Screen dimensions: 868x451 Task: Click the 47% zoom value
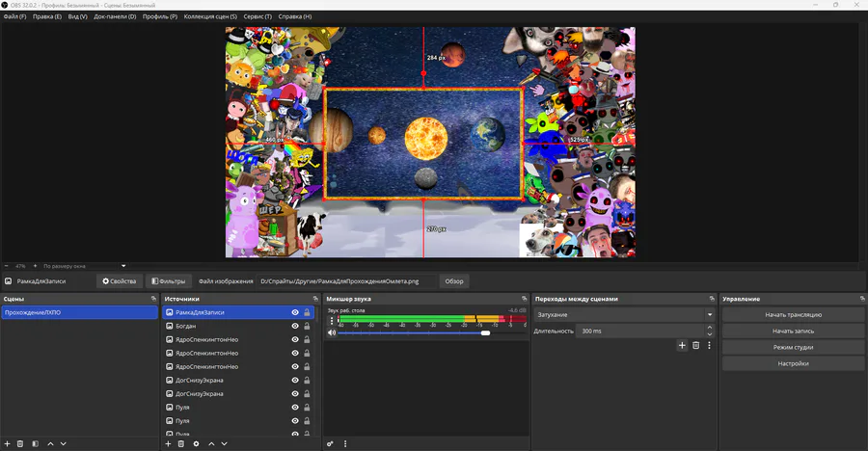20,266
